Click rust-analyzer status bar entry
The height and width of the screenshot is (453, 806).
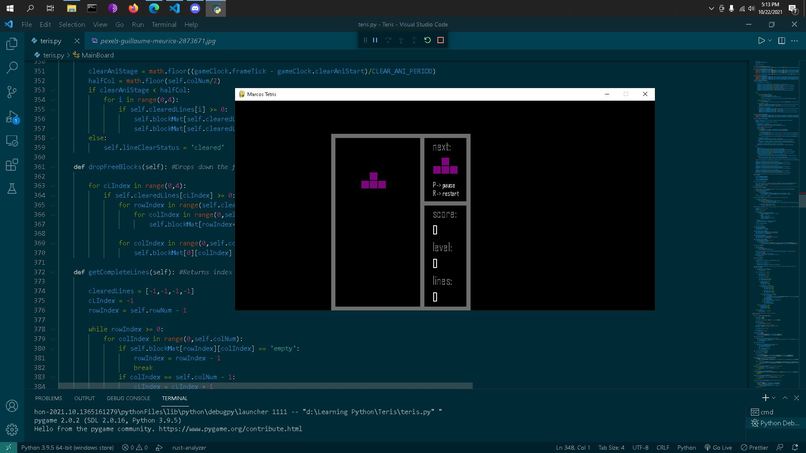pos(189,447)
